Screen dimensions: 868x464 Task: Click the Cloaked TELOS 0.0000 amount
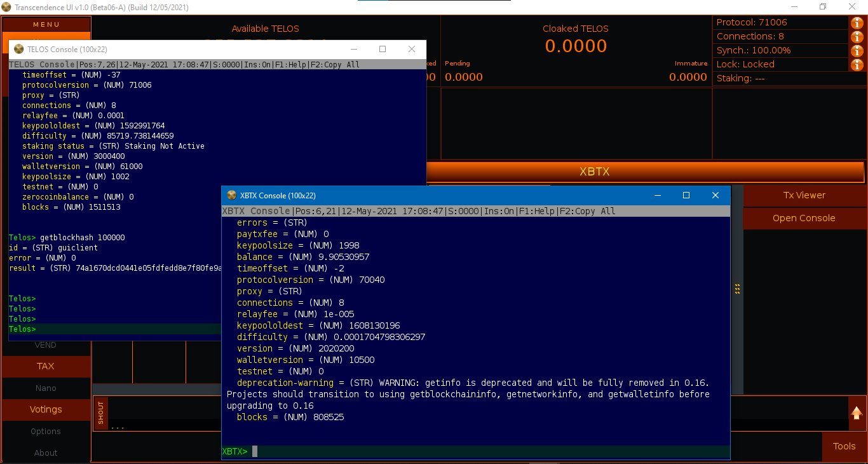click(576, 46)
